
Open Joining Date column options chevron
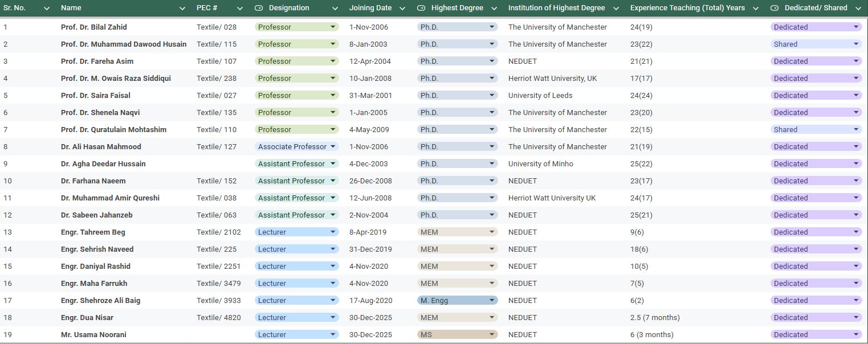click(x=402, y=9)
